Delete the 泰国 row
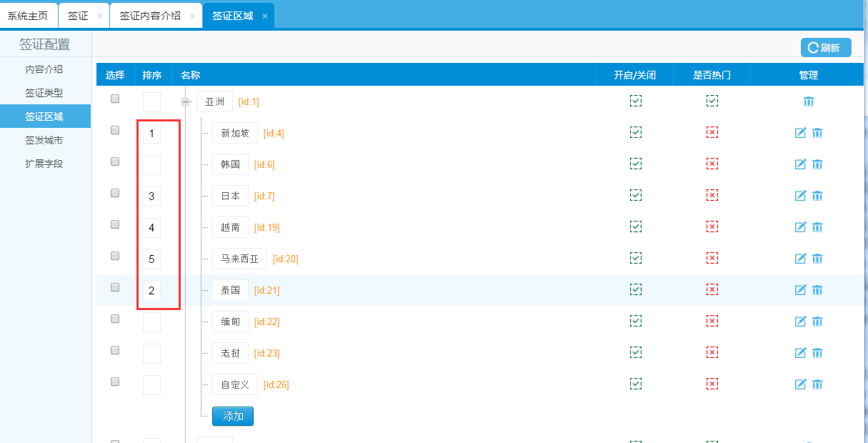The width and height of the screenshot is (868, 443). (x=817, y=290)
